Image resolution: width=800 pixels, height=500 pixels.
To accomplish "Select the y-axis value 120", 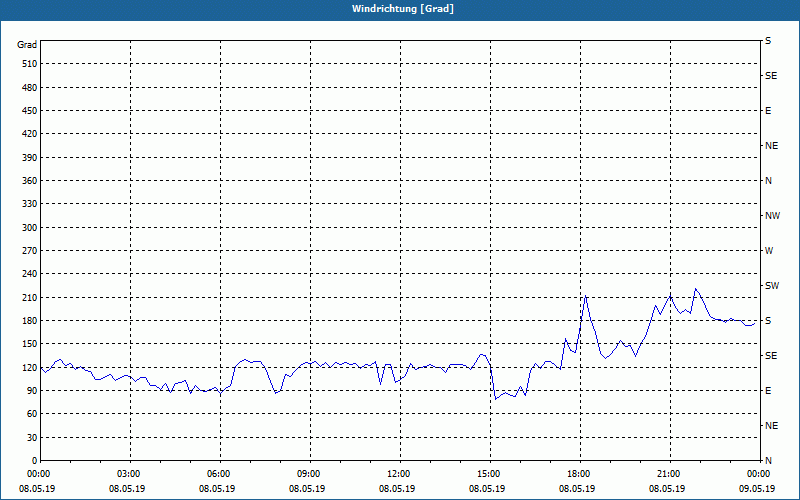I will pos(30,367).
